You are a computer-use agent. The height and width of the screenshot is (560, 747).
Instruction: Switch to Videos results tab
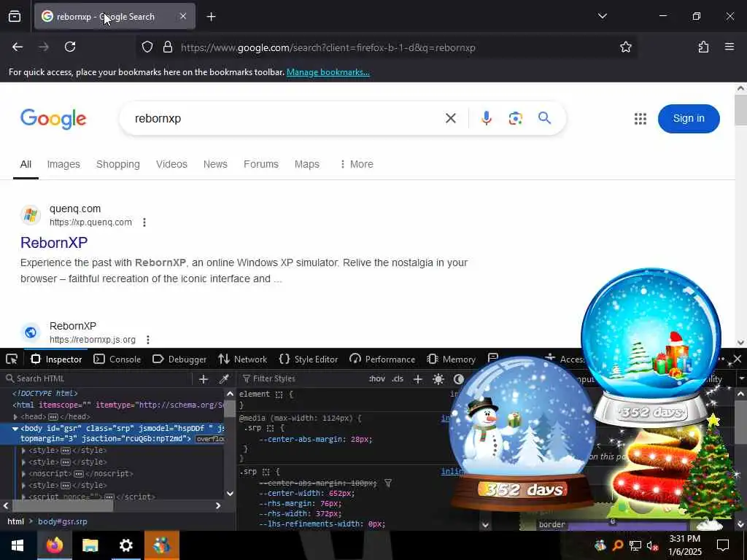pyautogui.click(x=171, y=164)
